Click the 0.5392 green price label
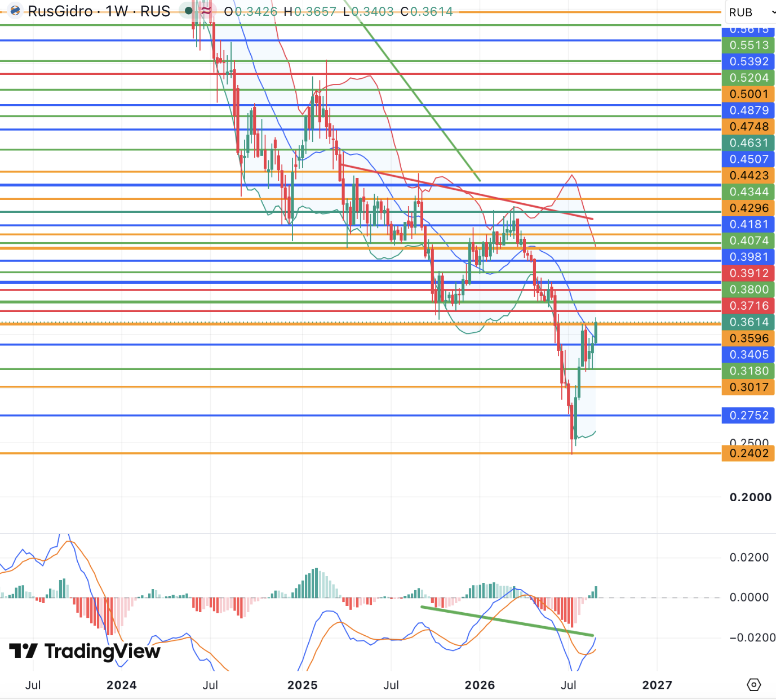776x700 pixels. [x=749, y=61]
